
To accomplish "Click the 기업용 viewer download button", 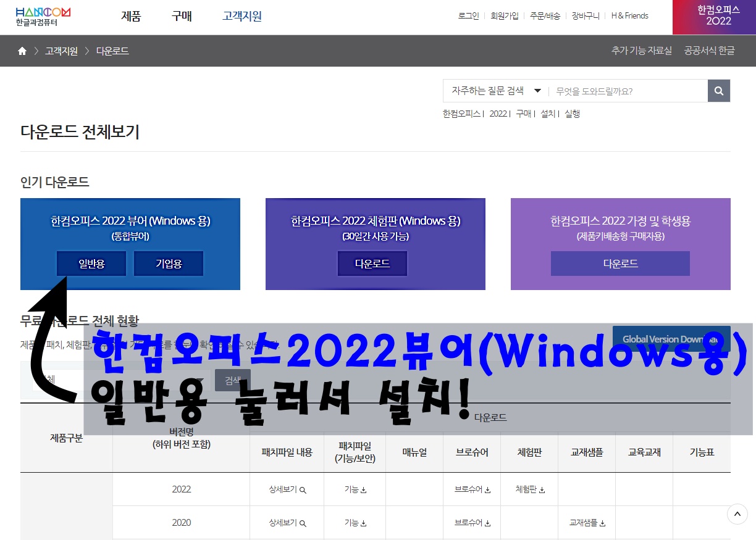I will click(x=169, y=264).
